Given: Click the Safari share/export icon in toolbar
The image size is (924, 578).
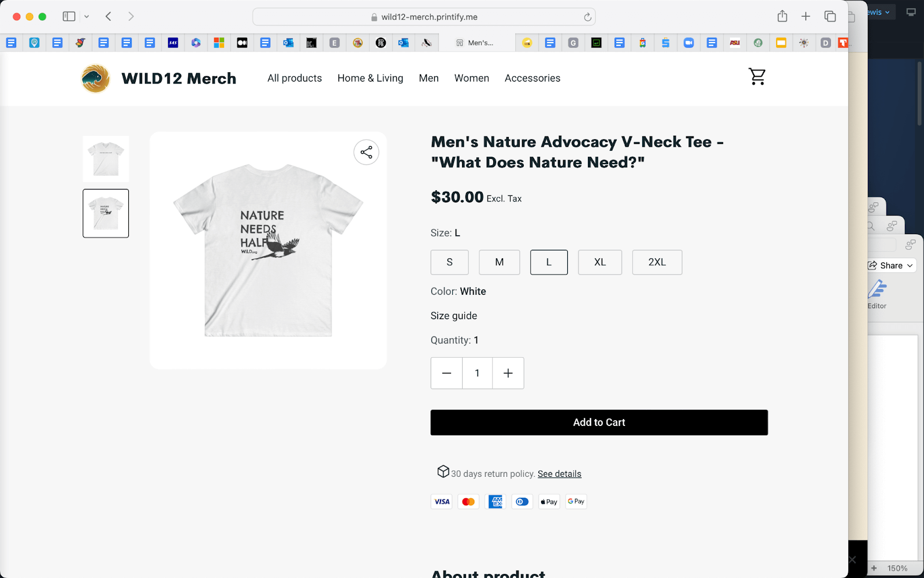Looking at the screenshot, I should coord(783,16).
